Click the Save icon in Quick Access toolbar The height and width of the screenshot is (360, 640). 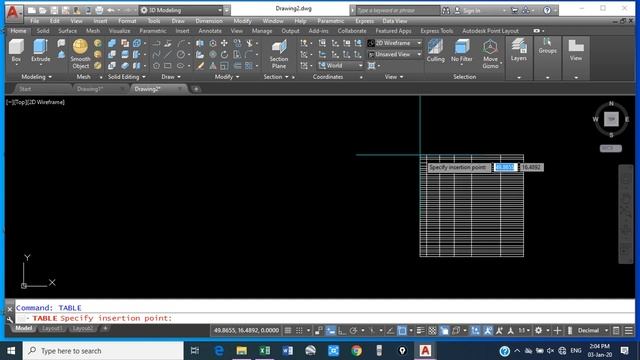point(54,10)
